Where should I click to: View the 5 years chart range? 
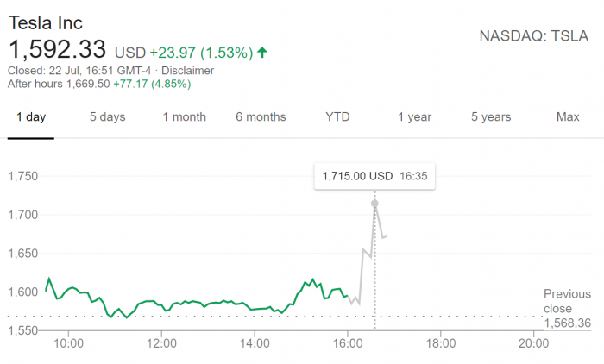tap(491, 116)
